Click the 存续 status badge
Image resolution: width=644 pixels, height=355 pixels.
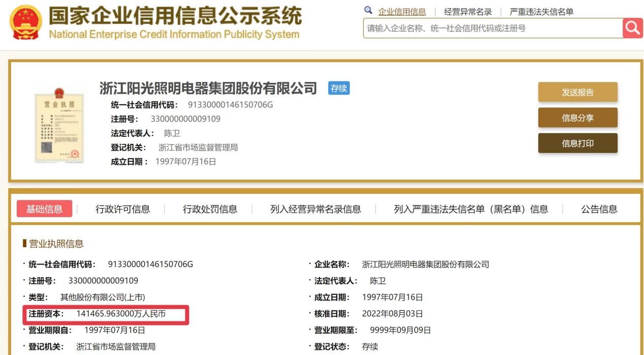(x=339, y=88)
